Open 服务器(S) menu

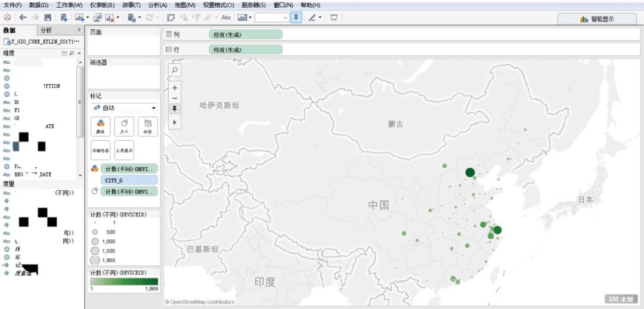(253, 5)
